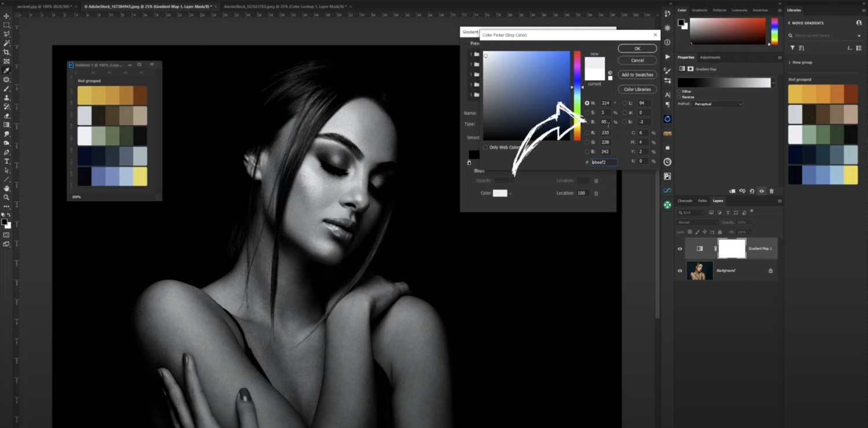Select the S saturation radio button
The image size is (868, 428).
tap(587, 113)
